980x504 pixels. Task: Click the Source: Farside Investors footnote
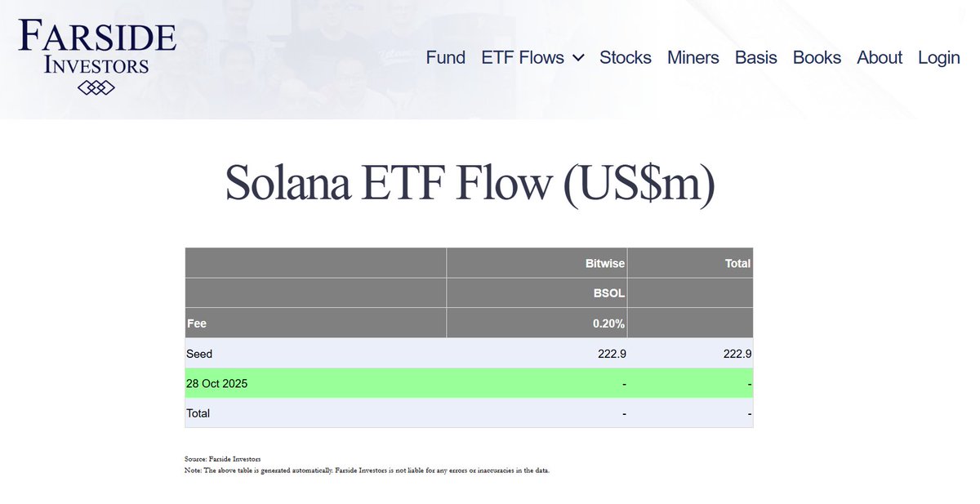coord(217,461)
